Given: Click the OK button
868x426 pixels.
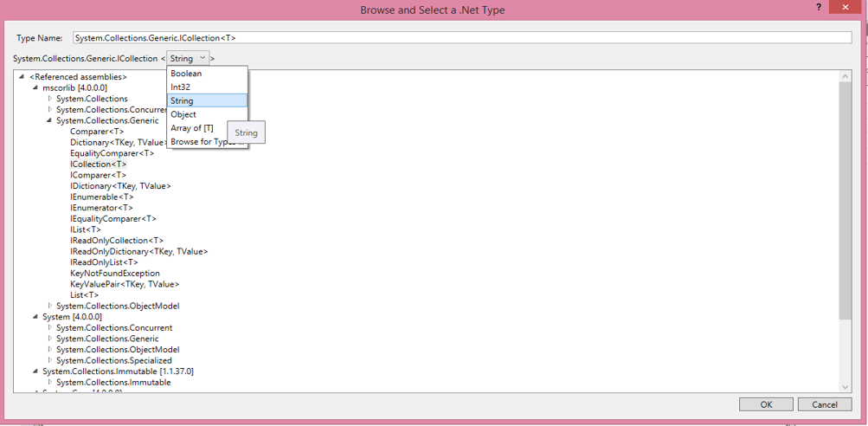Looking at the screenshot, I should pyautogui.click(x=766, y=404).
